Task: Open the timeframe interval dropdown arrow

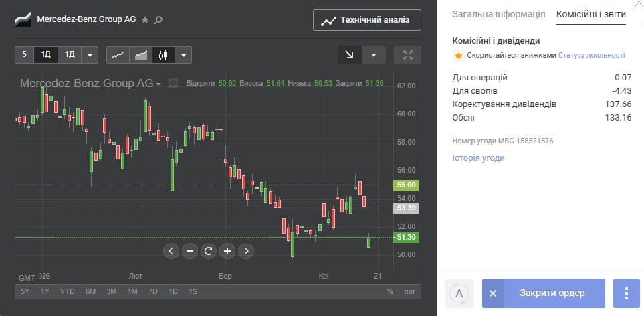Action: click(x=91, y=55)
